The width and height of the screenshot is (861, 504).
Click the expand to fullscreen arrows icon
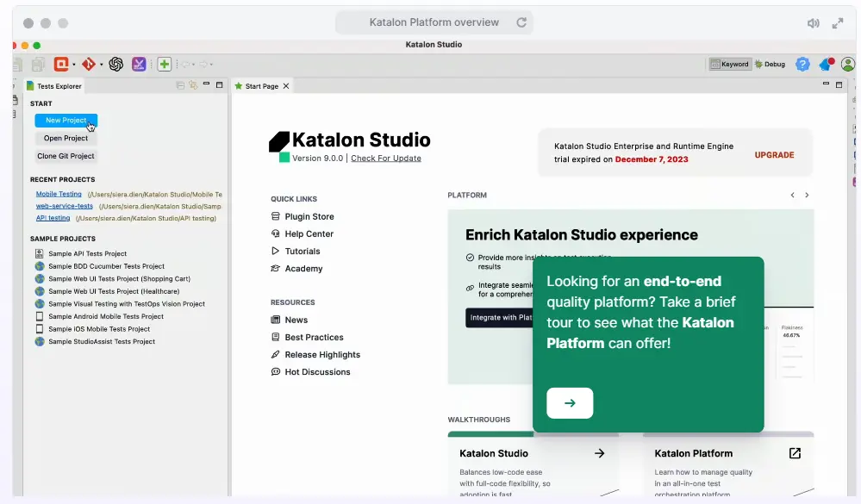(x=838, y=23)
